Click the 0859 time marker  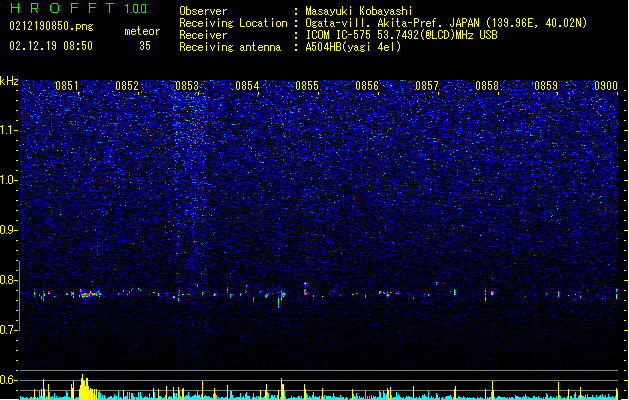click(x=546, y=86)
